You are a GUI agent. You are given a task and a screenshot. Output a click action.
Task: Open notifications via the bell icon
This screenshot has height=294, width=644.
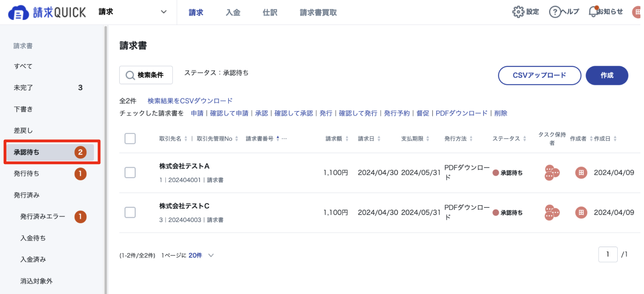(x=593, y=12)
